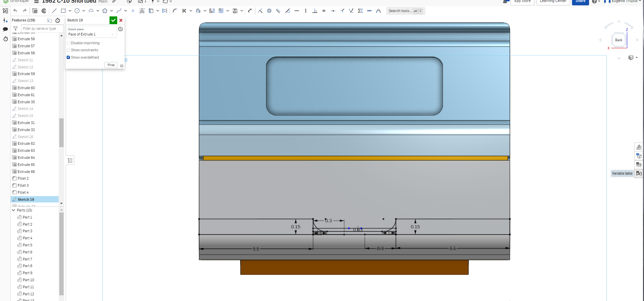Select the Spline sketch tool
The width and height of the screenshot is (644, 301).
point(119,11)
